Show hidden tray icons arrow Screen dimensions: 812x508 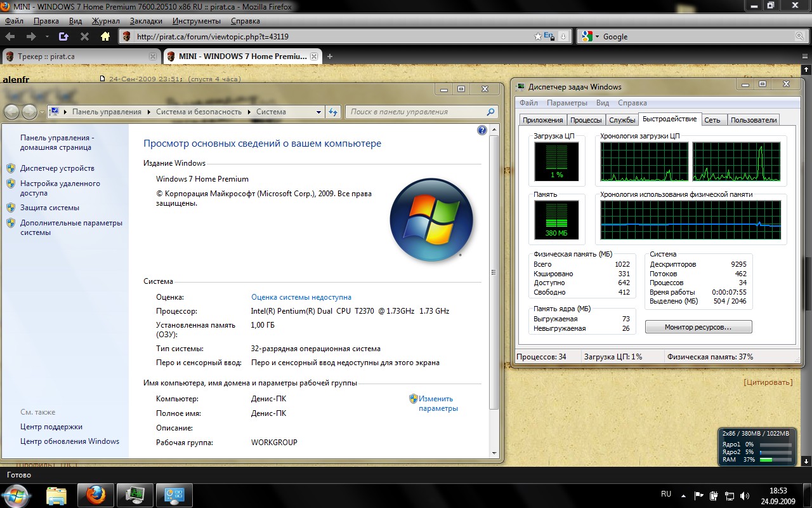tap(683, 495)
